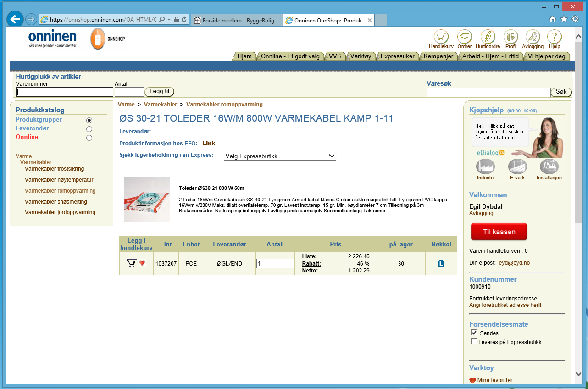Click browser forward arrow button
This screenshot has width=588, height=389.
pos(31,19)
